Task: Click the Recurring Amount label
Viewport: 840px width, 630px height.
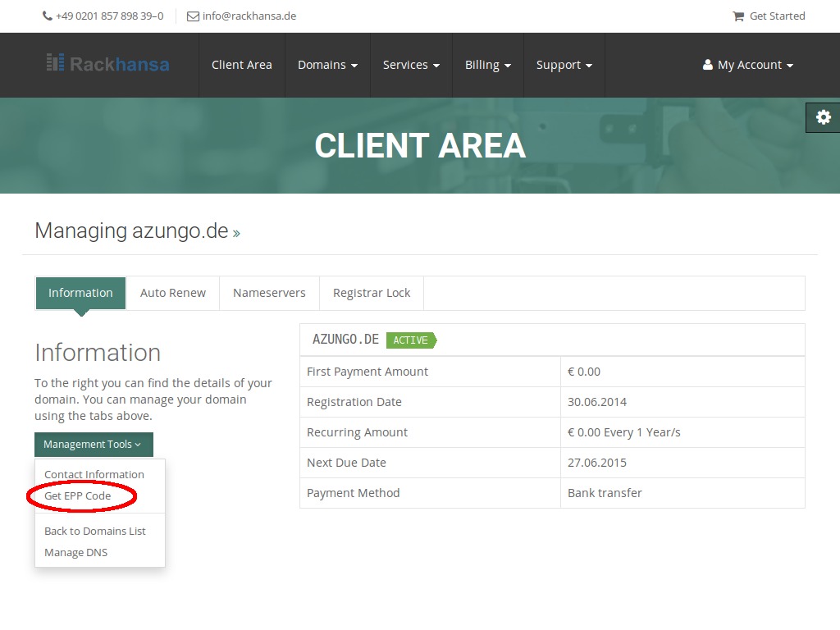Action: (357, 433)
